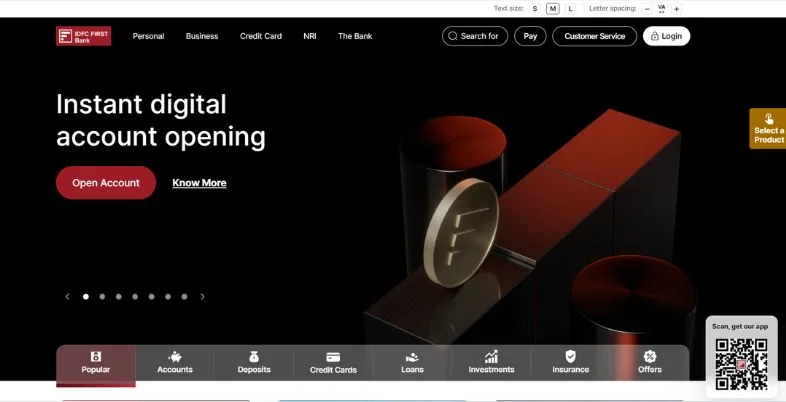Open the Loans hand icon
786x402 pixels.
(x=412, y=357)
